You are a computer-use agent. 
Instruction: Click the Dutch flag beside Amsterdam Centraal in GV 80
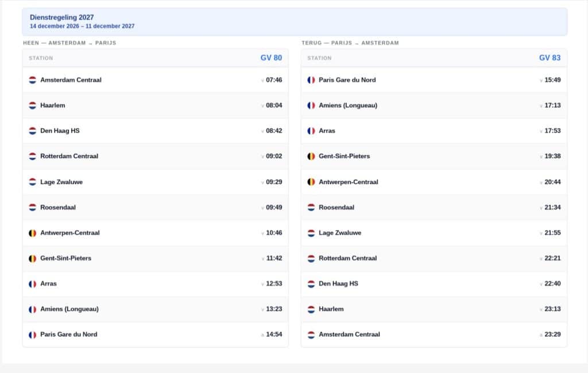click(33, 80)
